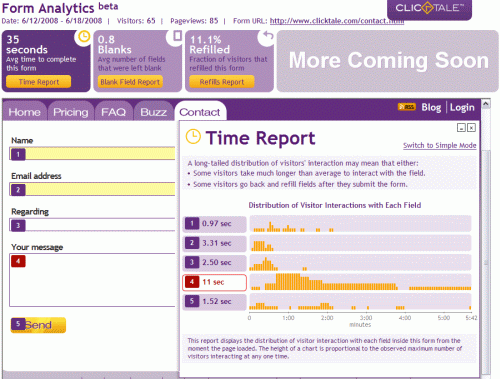Click the ClickTale logo
Viewport: 500px width, 379px height.
(429, 8)
